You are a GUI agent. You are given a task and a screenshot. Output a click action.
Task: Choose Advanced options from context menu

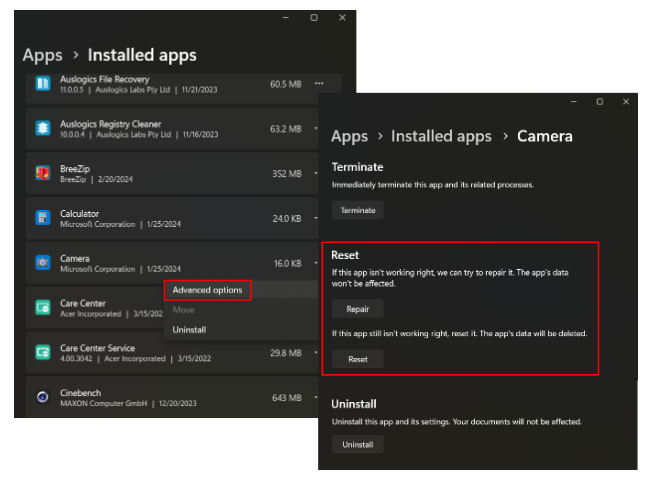[x=207, y=290]
